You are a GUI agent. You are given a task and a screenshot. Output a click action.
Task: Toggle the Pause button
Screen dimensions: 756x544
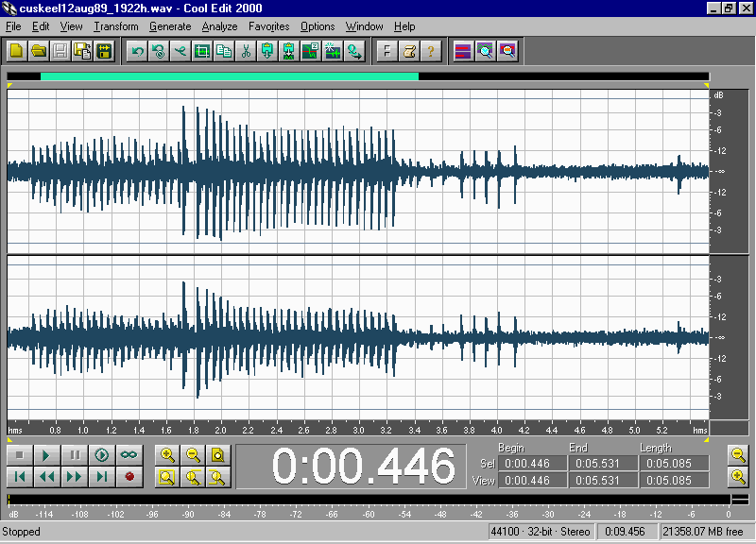[74, 455]
